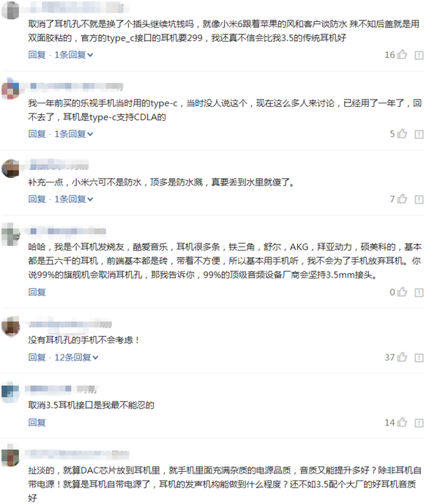This screenshot has height=504, width=429.
Task: Report the comment 没有耳机孔的手机不会考虑
Action: pos(419,357)
